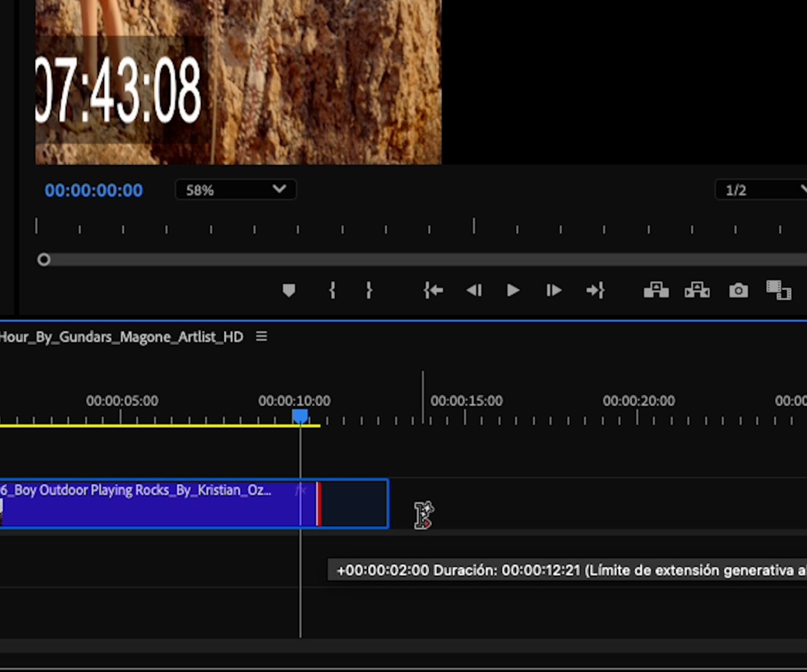This screenshot has height=672, width=807.
Task: Select the Hour_By_Gundars_Magone_Artlist_HD sequence tab
Action: (121, 337)
